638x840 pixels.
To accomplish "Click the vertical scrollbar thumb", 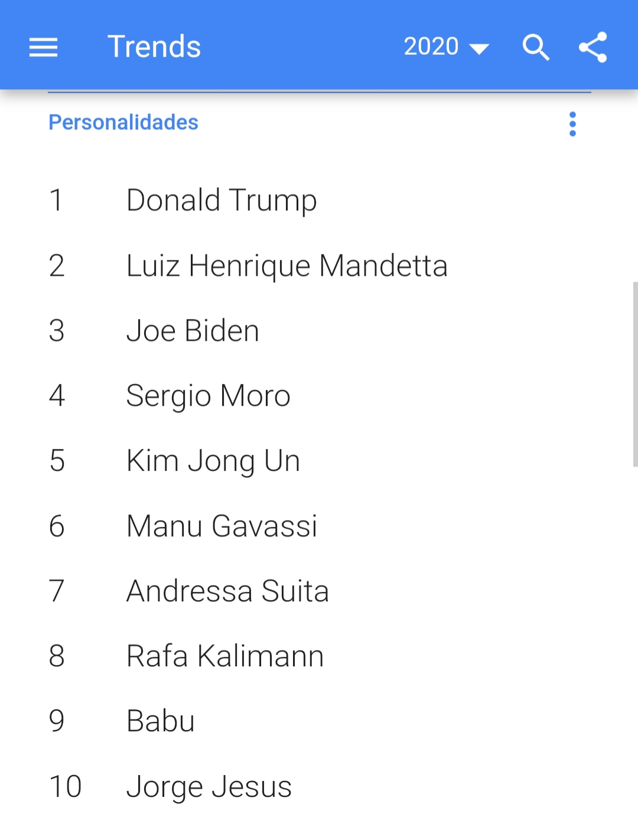I will [x=635, y=375].
